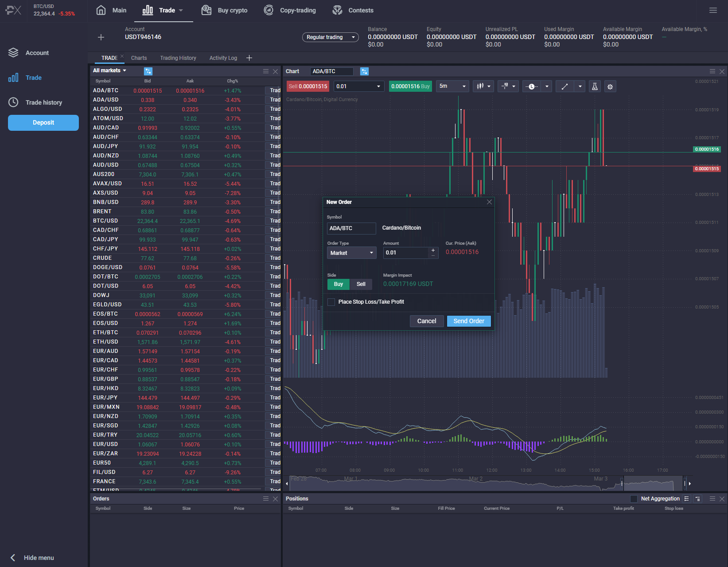Increase amount with plus stepper
The image size is (728, 567).
(433, 250)
